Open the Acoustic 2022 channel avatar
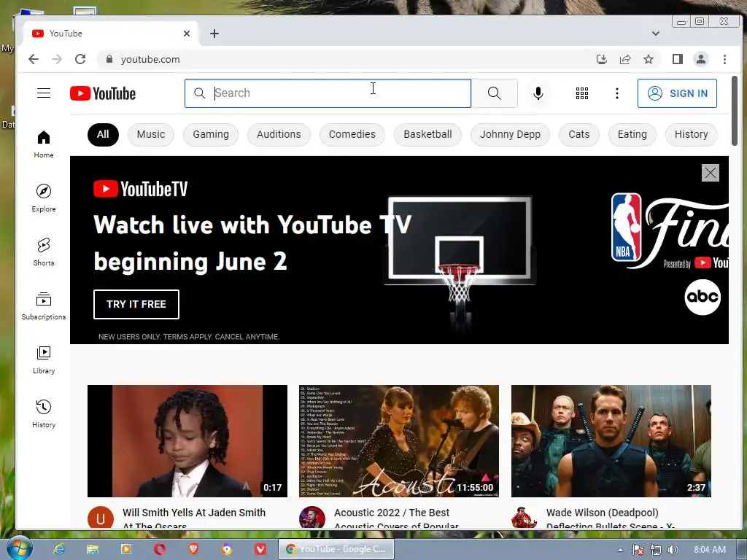The height and width of the screenshot is (560, 747). coord(312,518)
